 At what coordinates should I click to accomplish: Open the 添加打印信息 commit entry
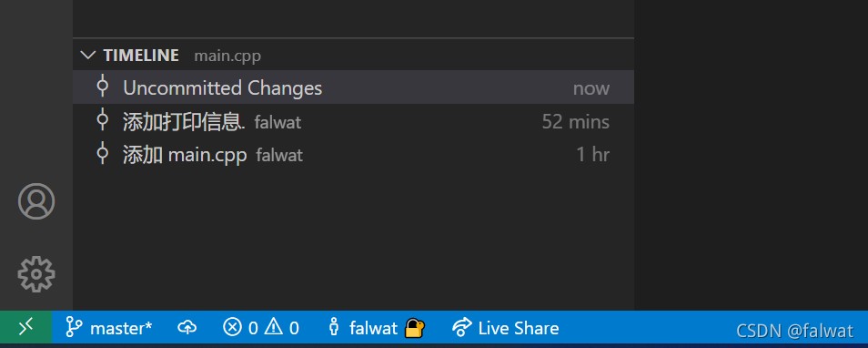(x=353, y=121)
